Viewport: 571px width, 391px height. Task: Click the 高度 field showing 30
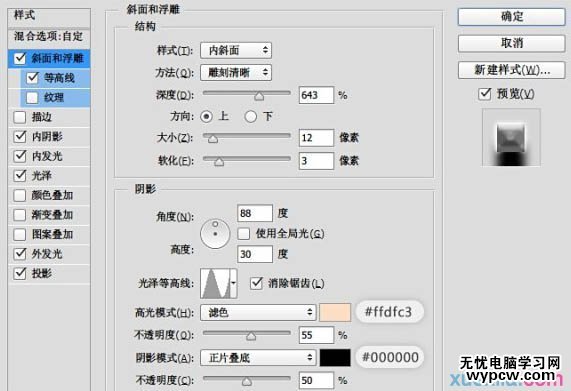pyautogui.click(x=255, y=254)
